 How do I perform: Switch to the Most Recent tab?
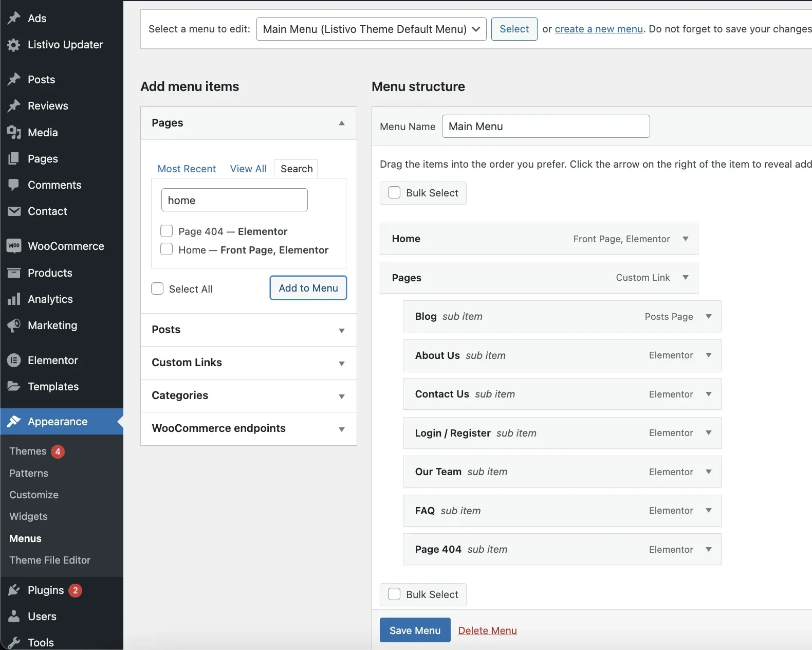coord(187,169)
